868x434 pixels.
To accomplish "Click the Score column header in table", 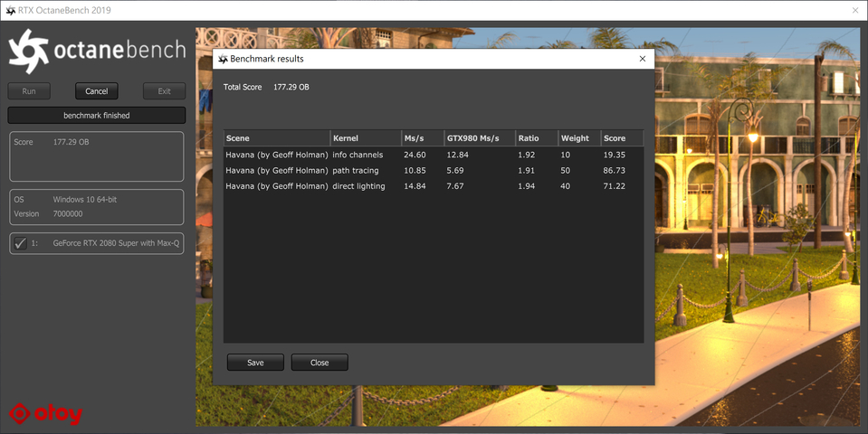I will [x=622, y=138].
